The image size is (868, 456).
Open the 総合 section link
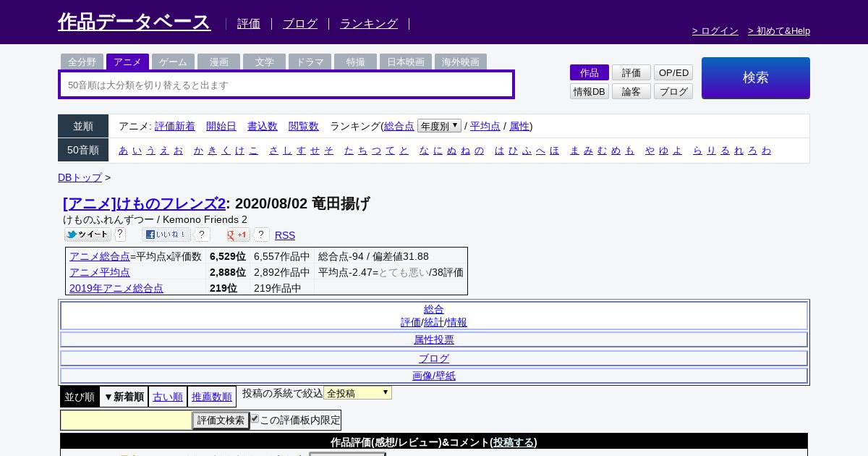tap(434, 309)
